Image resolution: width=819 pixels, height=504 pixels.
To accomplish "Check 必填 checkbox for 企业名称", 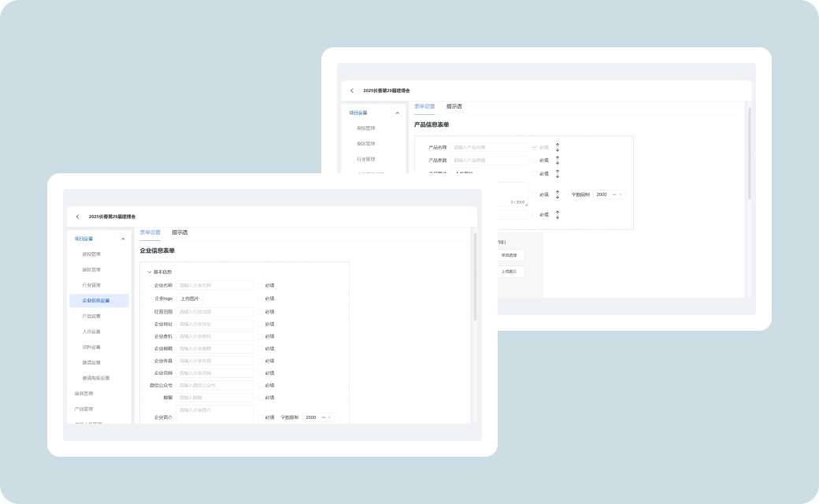I will (x=260, y=286).
